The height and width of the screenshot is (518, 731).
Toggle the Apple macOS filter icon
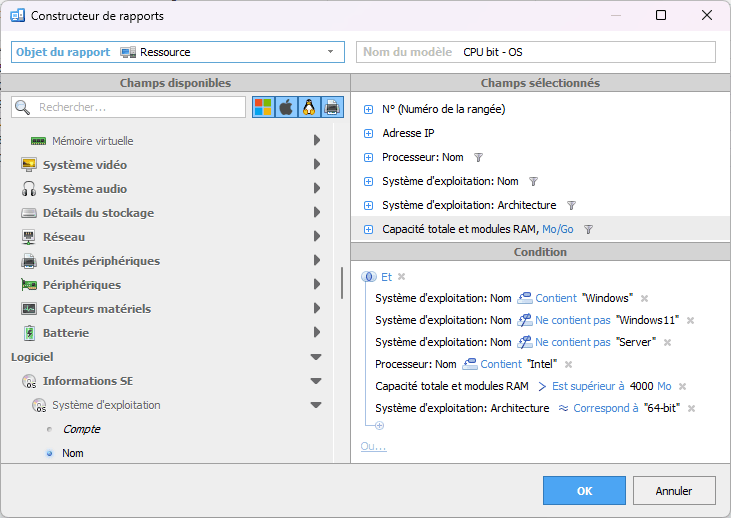[286, 107]
